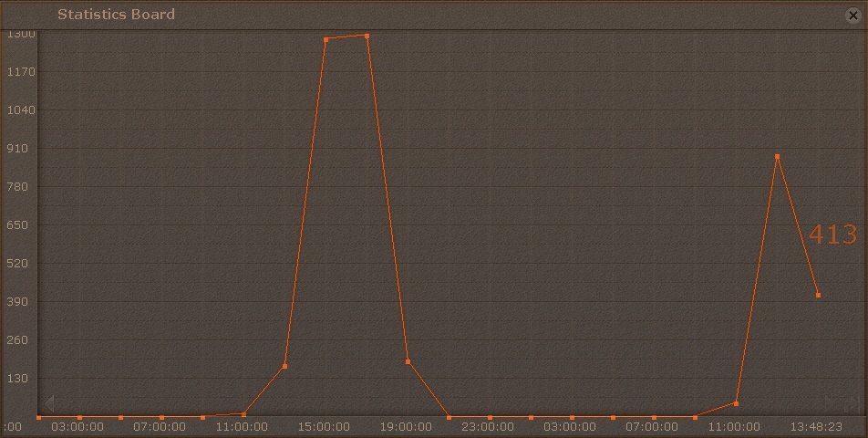Screen dimensions: 868x438
Task: Click the data point at first 19:00:00
Action: 408,361
